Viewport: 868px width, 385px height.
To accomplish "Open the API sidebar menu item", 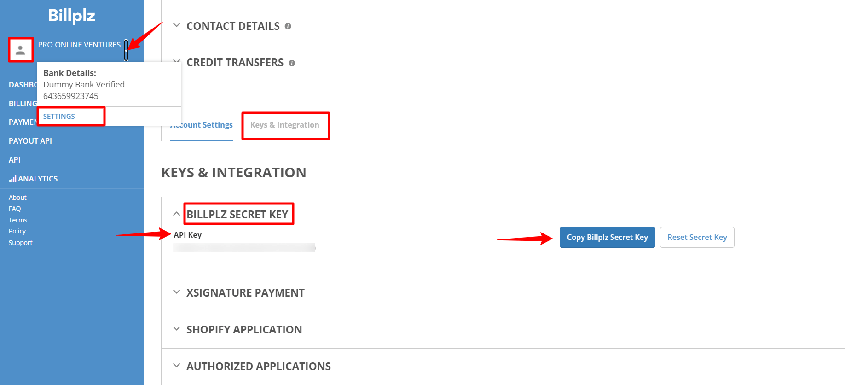I will (x=15, y=160).
